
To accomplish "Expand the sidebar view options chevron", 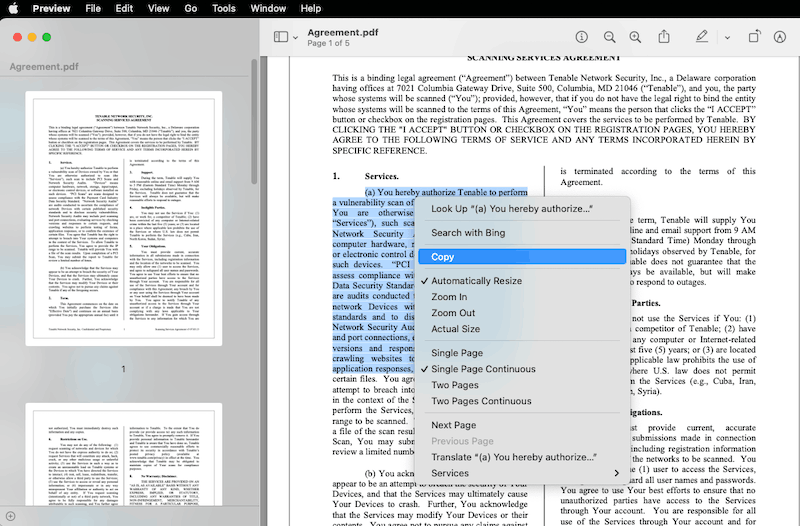I will 297,37.
